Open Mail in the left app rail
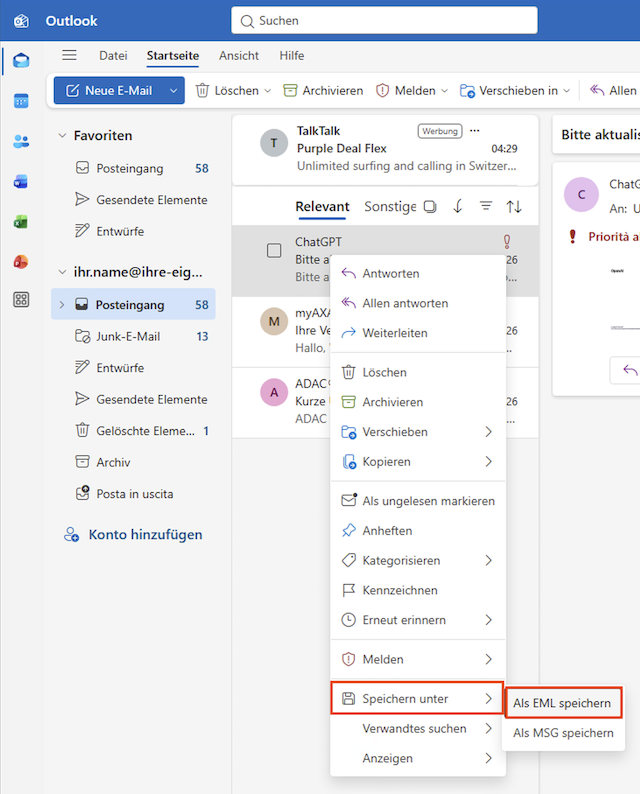 click(x=21, y=61)
